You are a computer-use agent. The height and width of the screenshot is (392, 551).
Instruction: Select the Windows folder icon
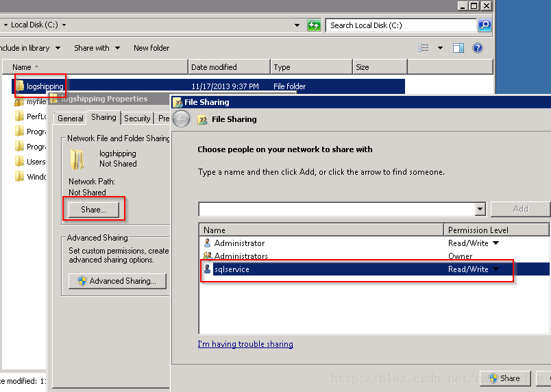[19, 176]
